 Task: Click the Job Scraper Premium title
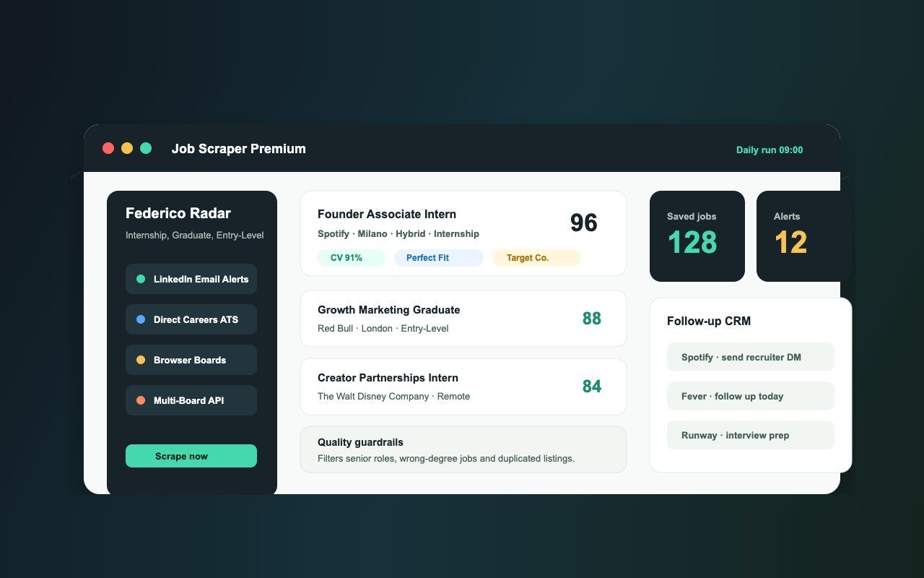pos(239,149)
